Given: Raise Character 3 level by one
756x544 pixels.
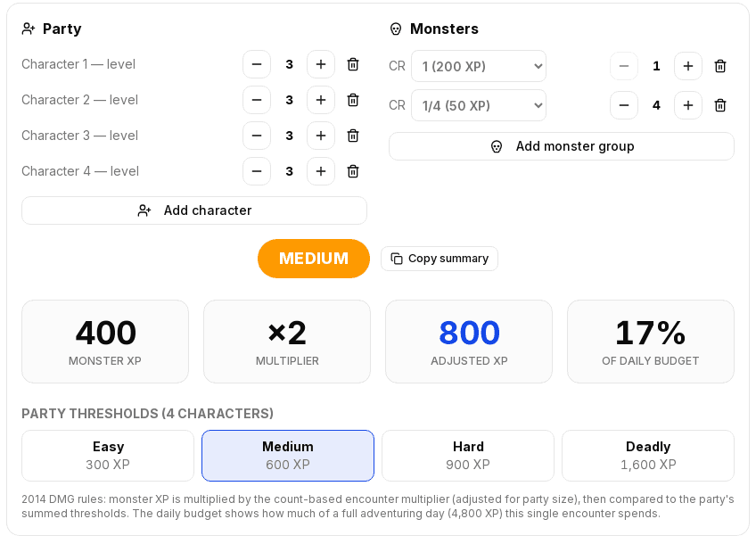Looking at the screenshot, I should point(321,136).
